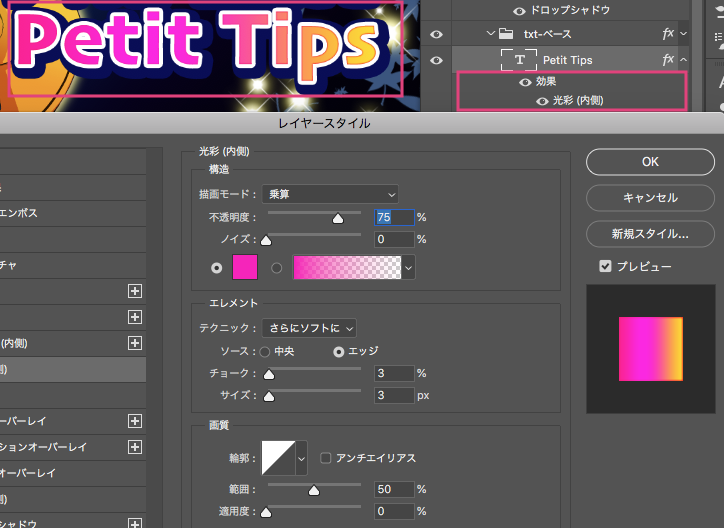The width and height of the screenshot is (724, 528).
Task: Open the 描画モード blend mode dropdown
Action: [330, 194]
